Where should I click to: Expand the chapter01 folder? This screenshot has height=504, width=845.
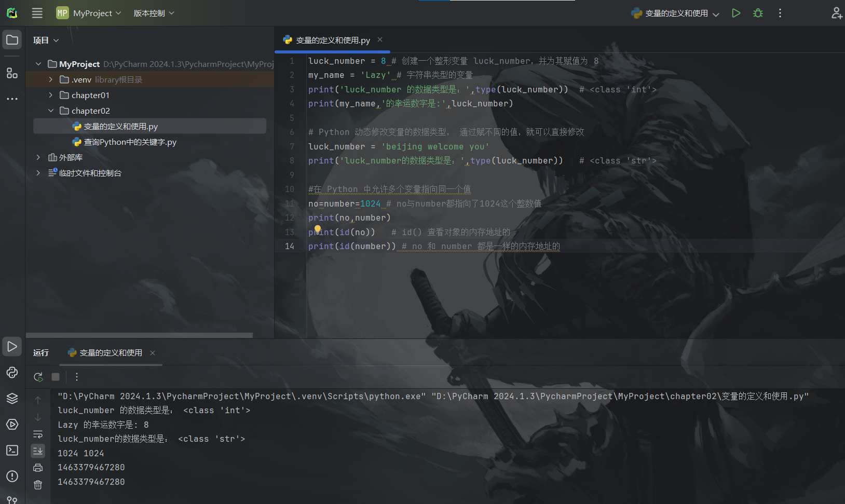50,95
